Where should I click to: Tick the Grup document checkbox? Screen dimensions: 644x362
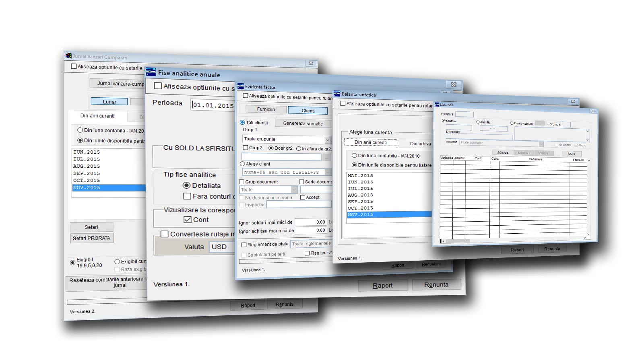tap(242, 182)
